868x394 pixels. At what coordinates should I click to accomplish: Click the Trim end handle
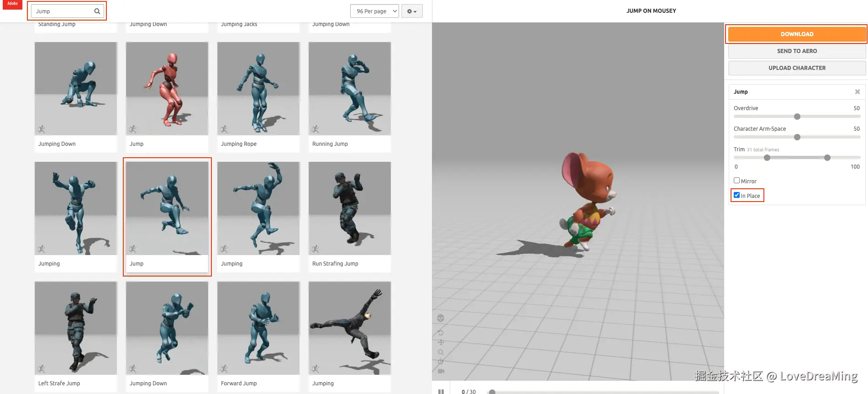tap(827, 158)
